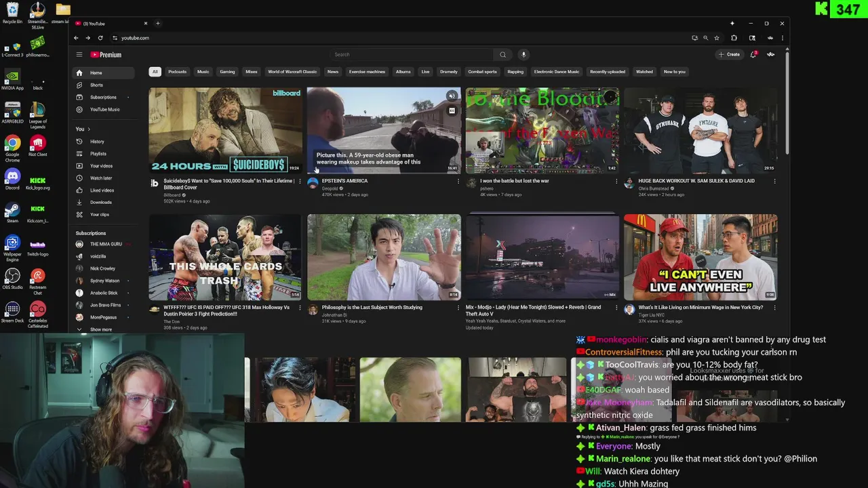Open the YouTube hamburger guide menu

[79, 55]
